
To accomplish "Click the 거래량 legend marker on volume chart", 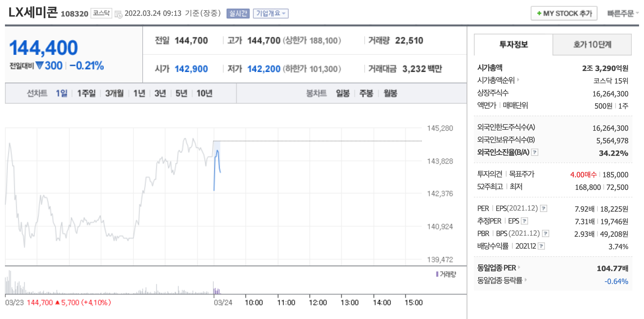I will [x=437, y=274].
